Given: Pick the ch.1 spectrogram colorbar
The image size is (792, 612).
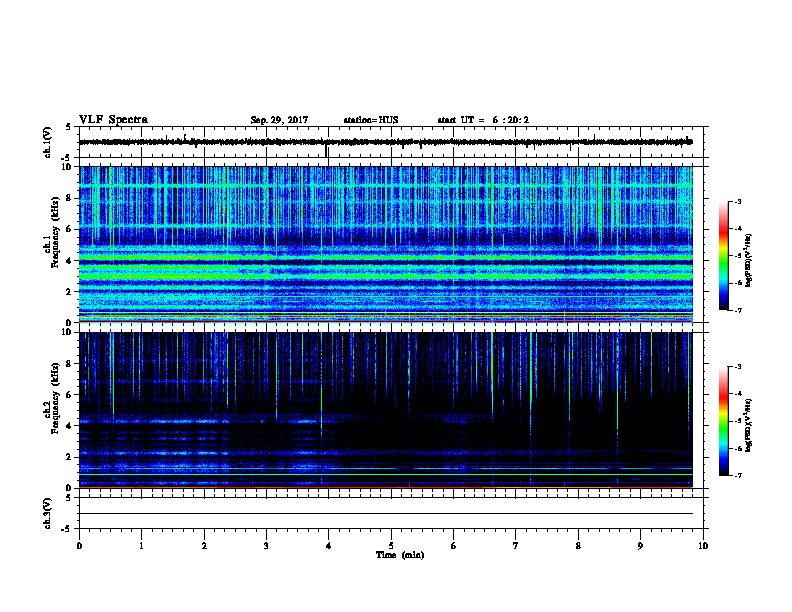Looking at the screenshot, I should point(723,256).
